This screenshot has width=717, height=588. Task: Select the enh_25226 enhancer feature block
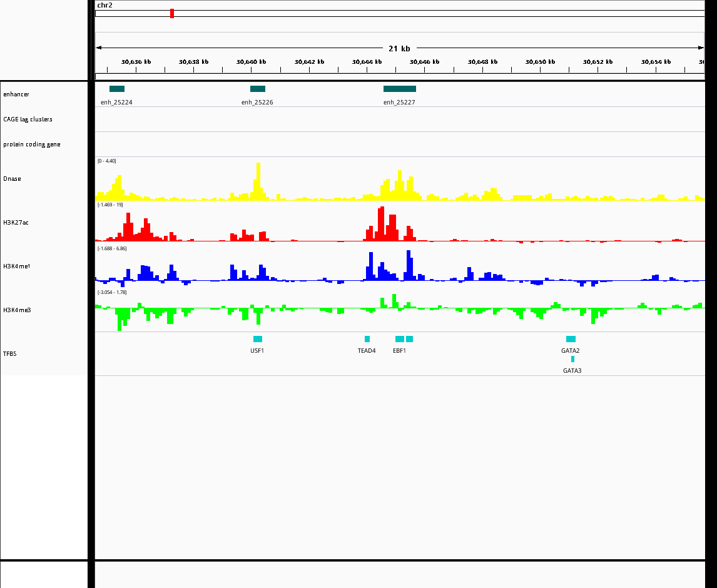click(x=258, y=89)
